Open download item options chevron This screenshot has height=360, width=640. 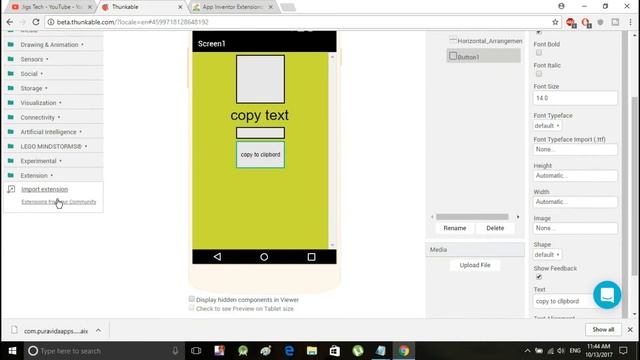[x=98, y=330]
